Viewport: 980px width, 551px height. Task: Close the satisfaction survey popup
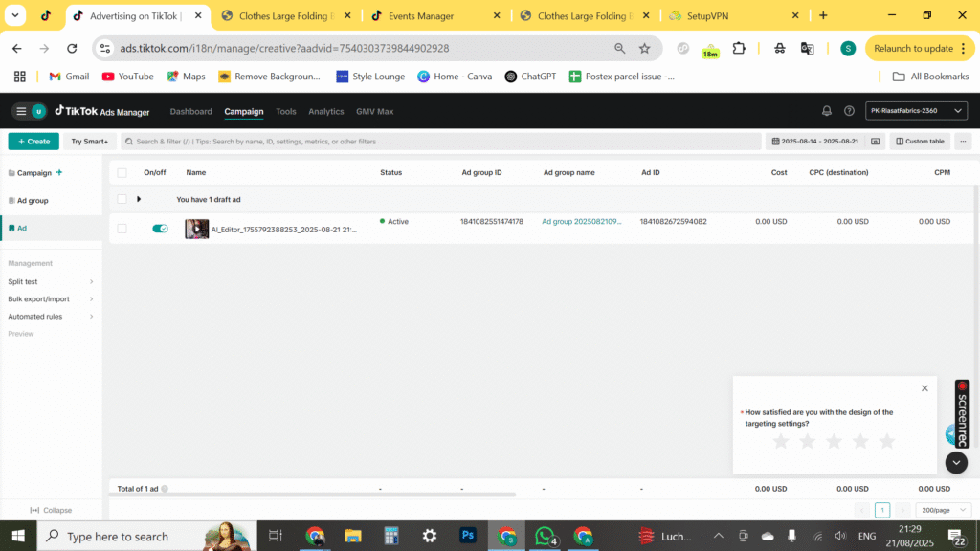click(924, 388)
